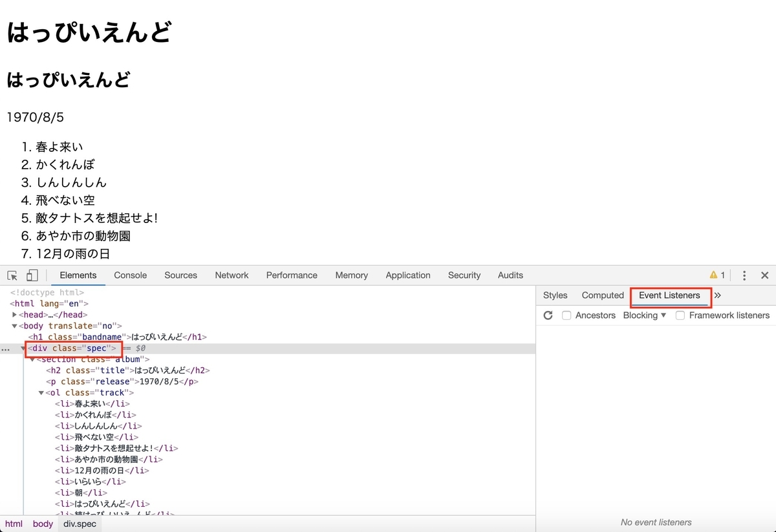Select the li 12月の雨の日 node

pos(103,470)
